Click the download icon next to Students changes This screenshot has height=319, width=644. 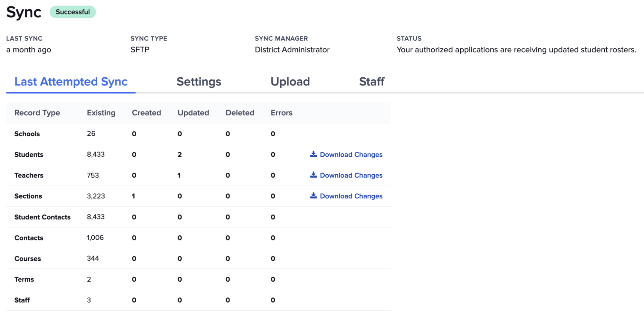[x=313, y=154]
